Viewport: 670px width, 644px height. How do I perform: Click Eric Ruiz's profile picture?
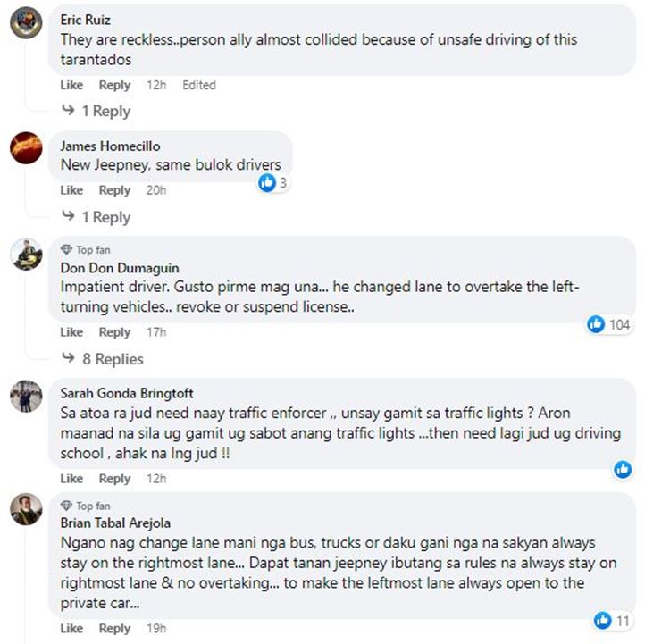25,24
